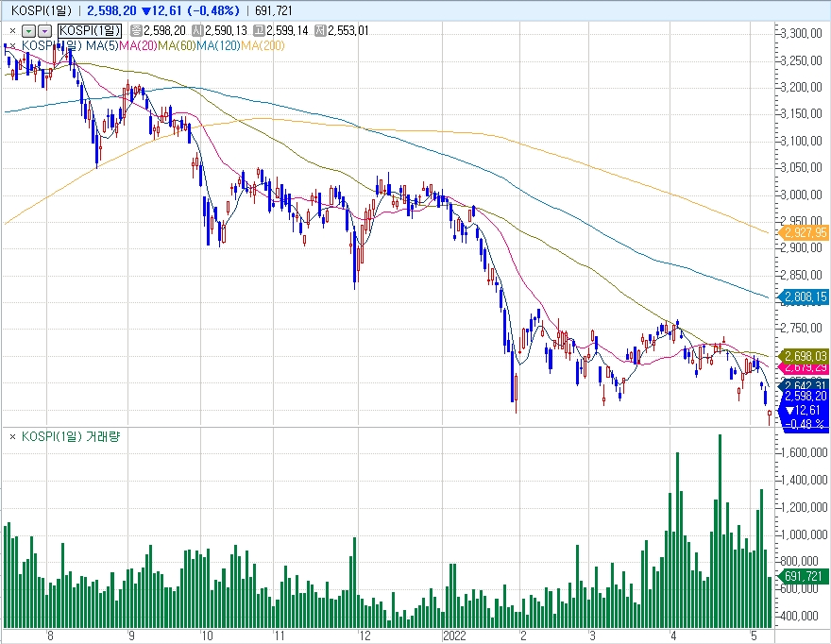The height and width of the screenshot is (644, 831).
Task: Click the MA(5) legend label
Action: pyautogui.click(x=102, y=45)
